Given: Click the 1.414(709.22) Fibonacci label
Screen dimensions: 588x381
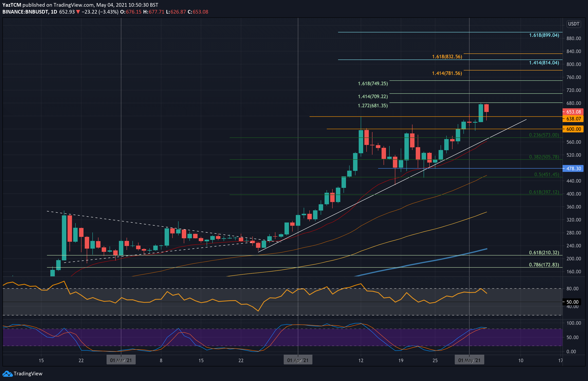Looking at the screenshot, I should coord(373,97).
